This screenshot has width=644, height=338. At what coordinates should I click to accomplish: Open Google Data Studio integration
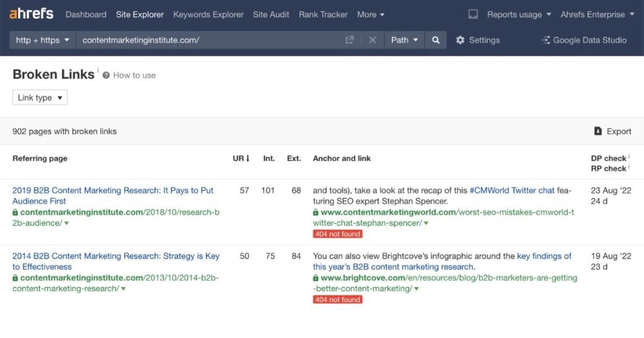[584, 40]
